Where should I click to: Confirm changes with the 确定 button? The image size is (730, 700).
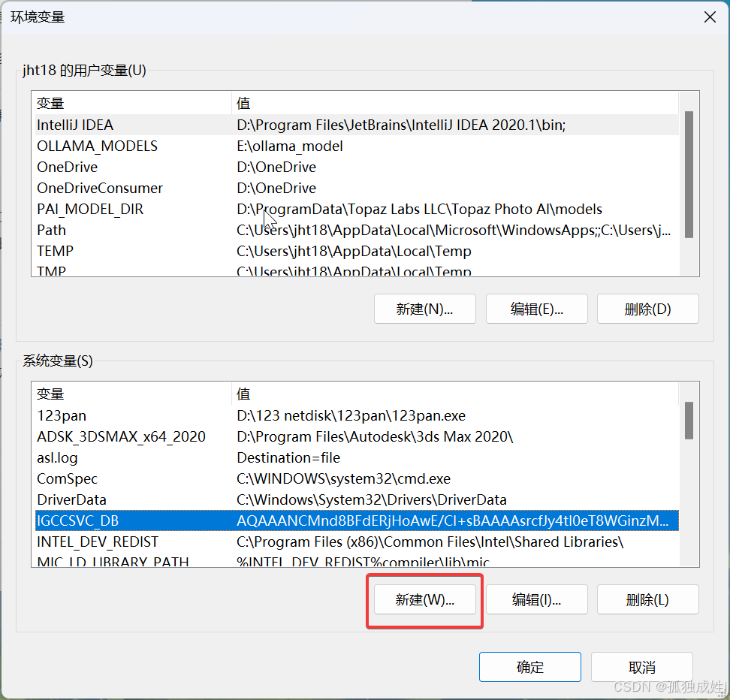click(x=529, y=666)
